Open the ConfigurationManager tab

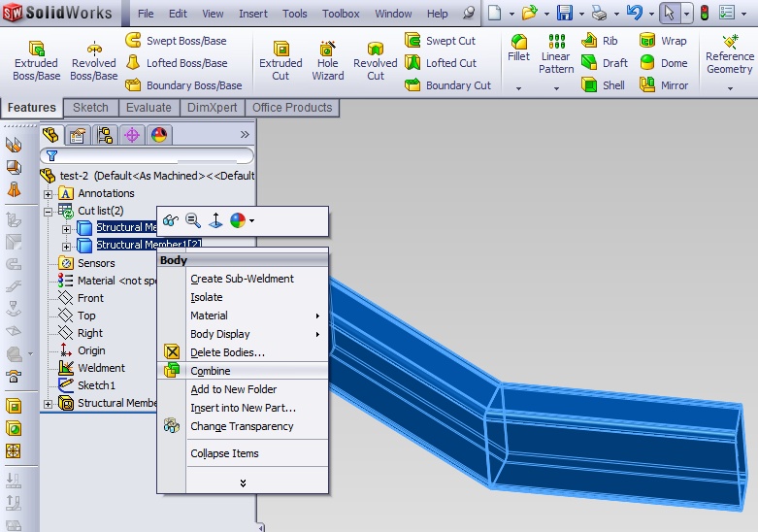click(x=105, y=135)
